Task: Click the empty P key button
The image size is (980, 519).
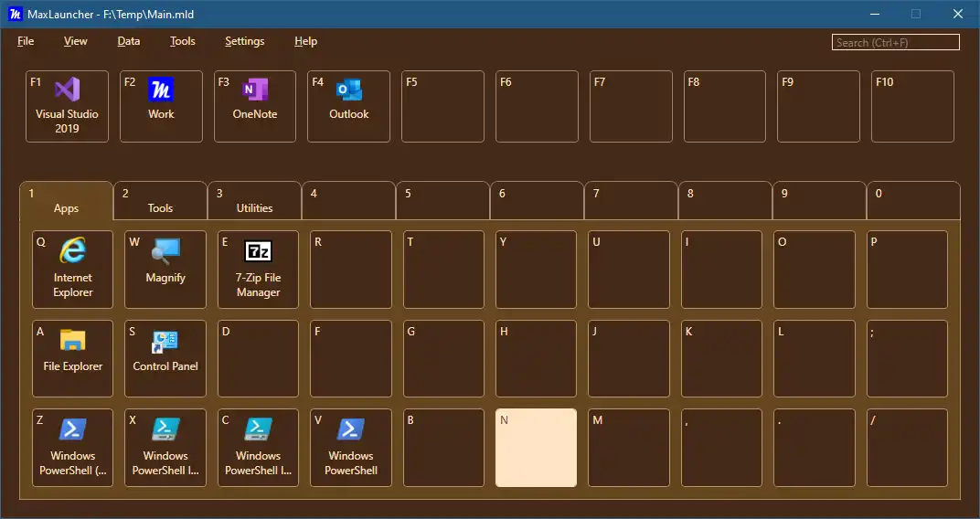Action: (908, 270)
